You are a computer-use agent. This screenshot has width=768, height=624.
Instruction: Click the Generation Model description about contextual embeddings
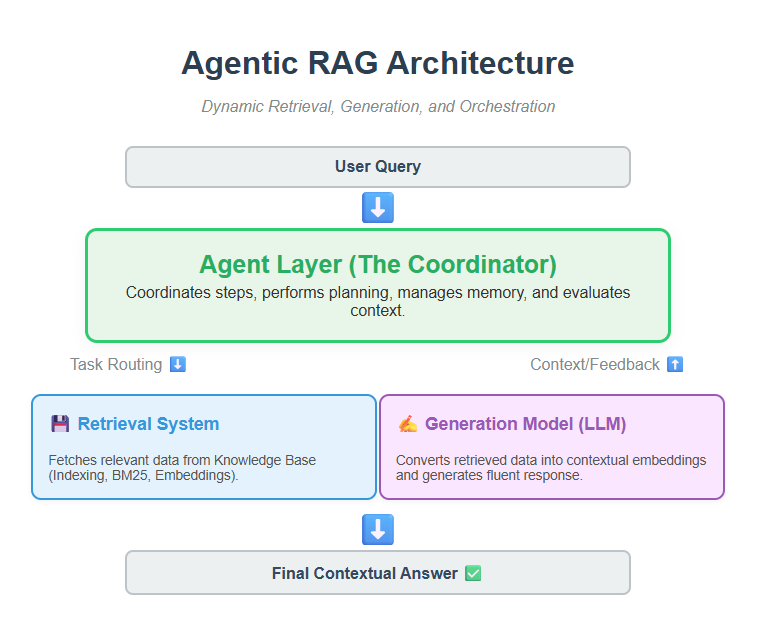551,467
